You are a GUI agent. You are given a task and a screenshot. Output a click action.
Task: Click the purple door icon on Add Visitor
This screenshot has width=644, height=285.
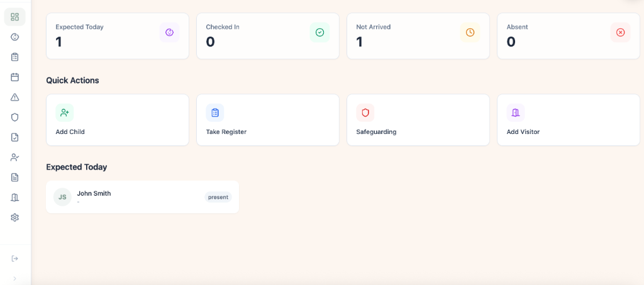pos(516,113)
